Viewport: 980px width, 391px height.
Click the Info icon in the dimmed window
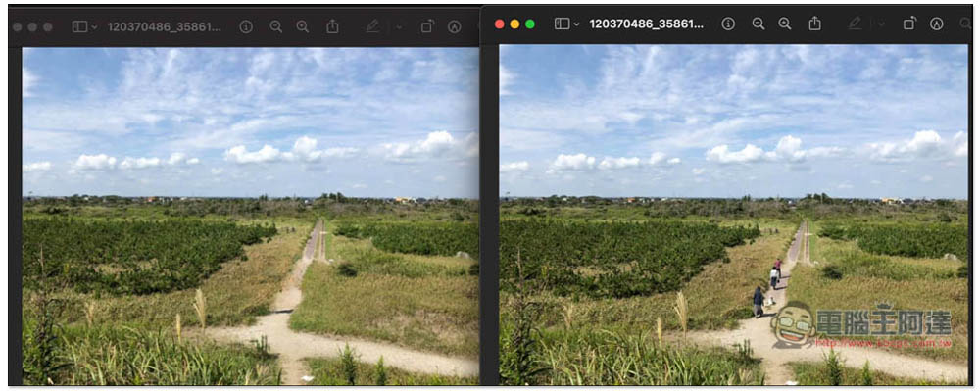tap(246, 26)
